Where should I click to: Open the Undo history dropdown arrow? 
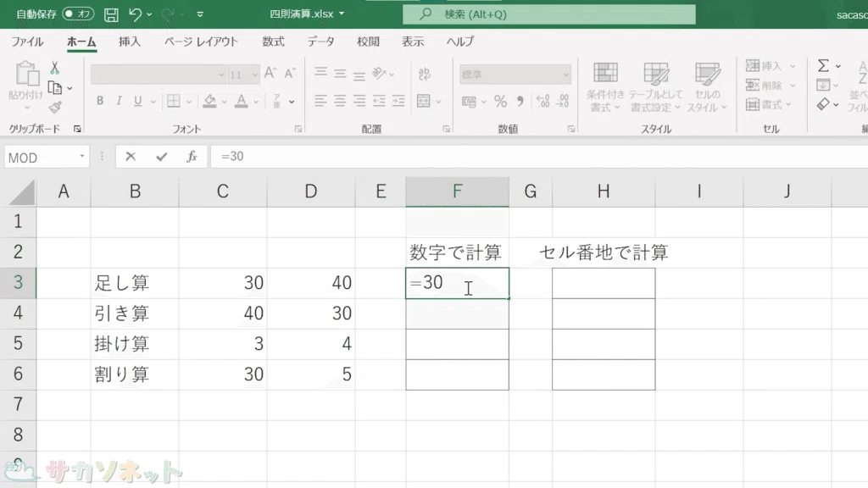(149, 14)
